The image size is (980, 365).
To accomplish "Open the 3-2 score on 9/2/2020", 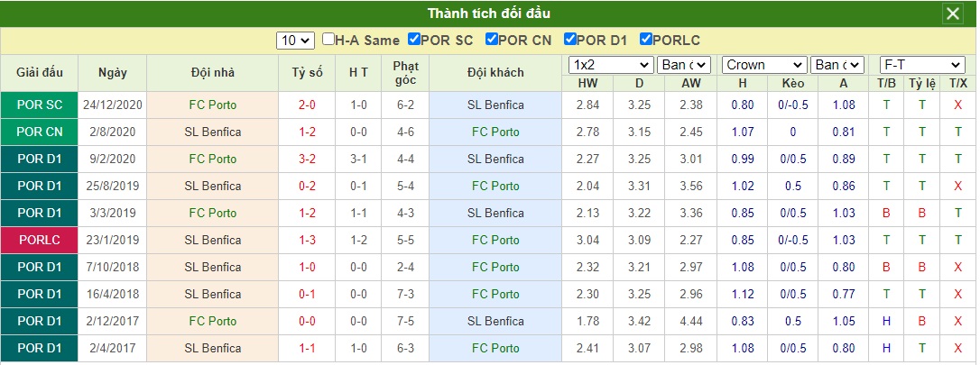I will pyautogui.click(x=307, y=160).
